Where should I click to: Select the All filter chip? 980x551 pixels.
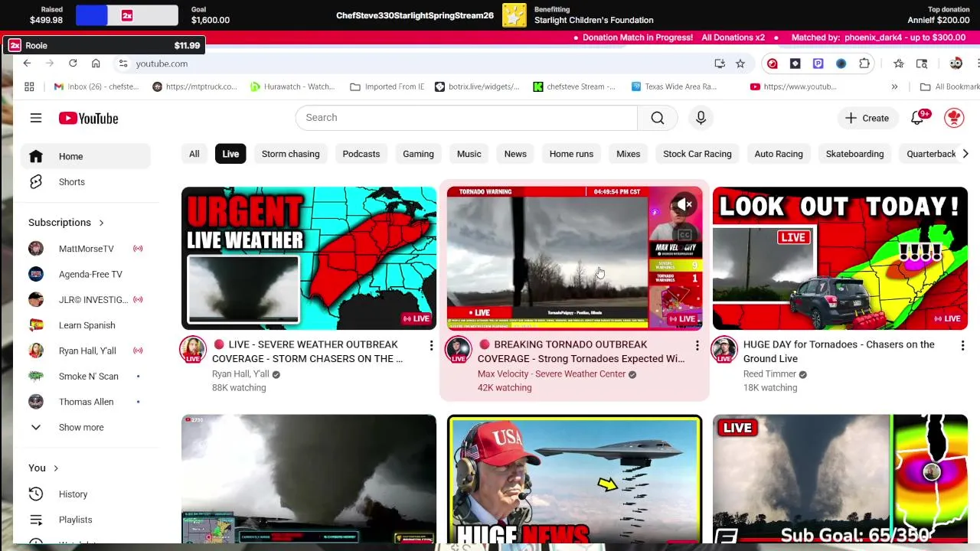[x=194, y=154]
